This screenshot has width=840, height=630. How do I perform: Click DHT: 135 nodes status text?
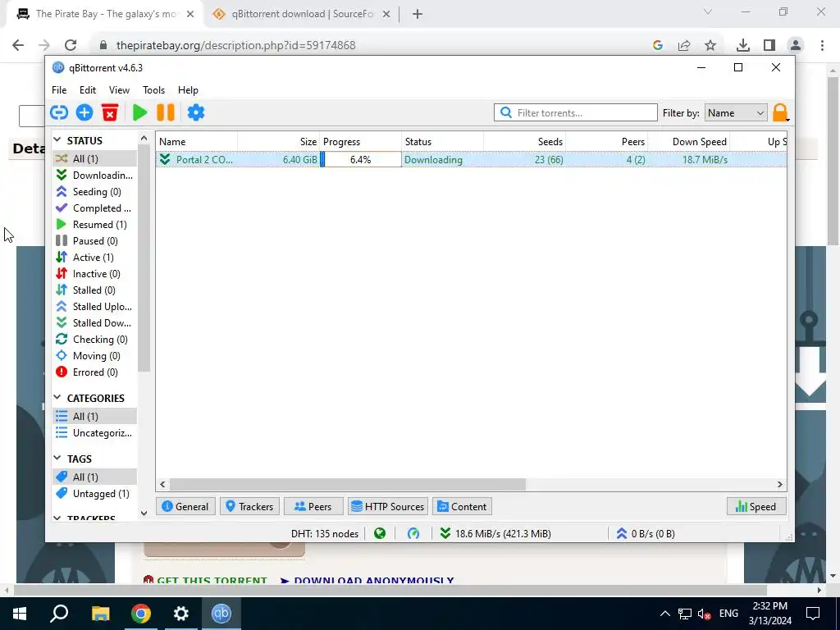coord(325,533)
